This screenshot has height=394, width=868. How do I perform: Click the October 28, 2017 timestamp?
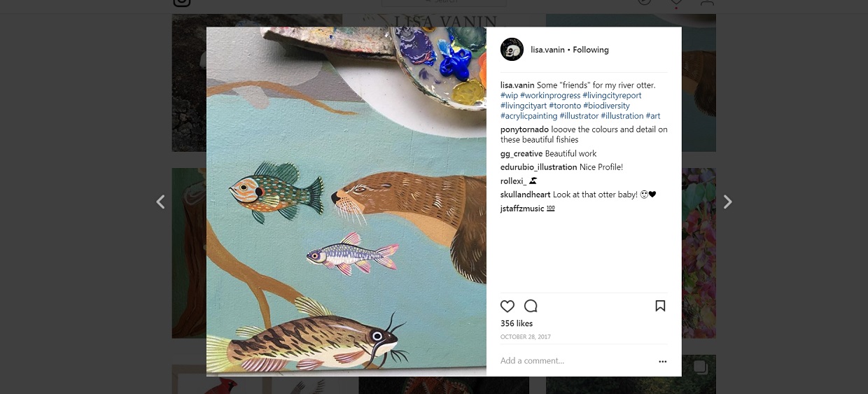[x=525, y=337]
